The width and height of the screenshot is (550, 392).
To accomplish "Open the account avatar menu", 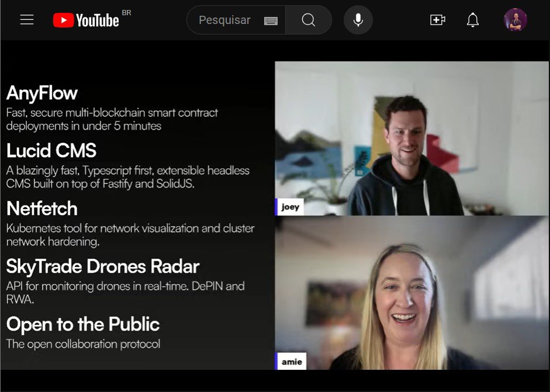I will point(516,20).
